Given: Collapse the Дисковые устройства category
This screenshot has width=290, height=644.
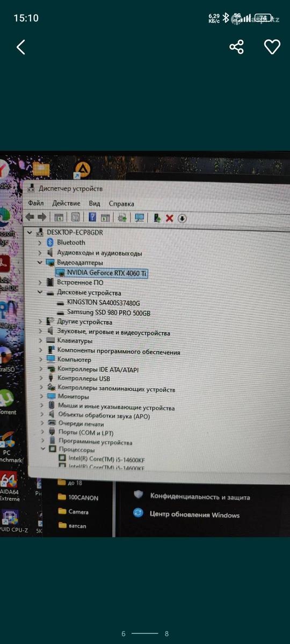Looking at the screenshot, I should (x=40, y=293).
